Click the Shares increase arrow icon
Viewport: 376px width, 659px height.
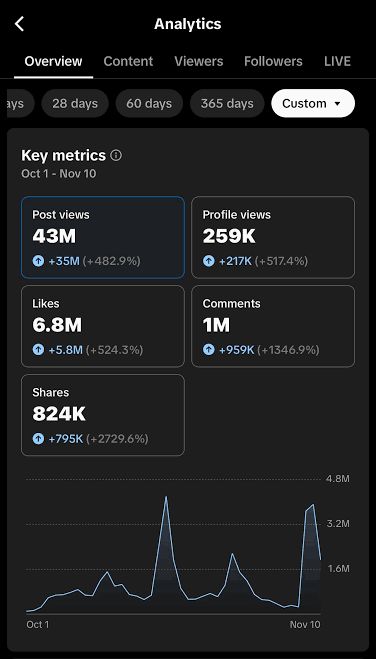point(38,439)
